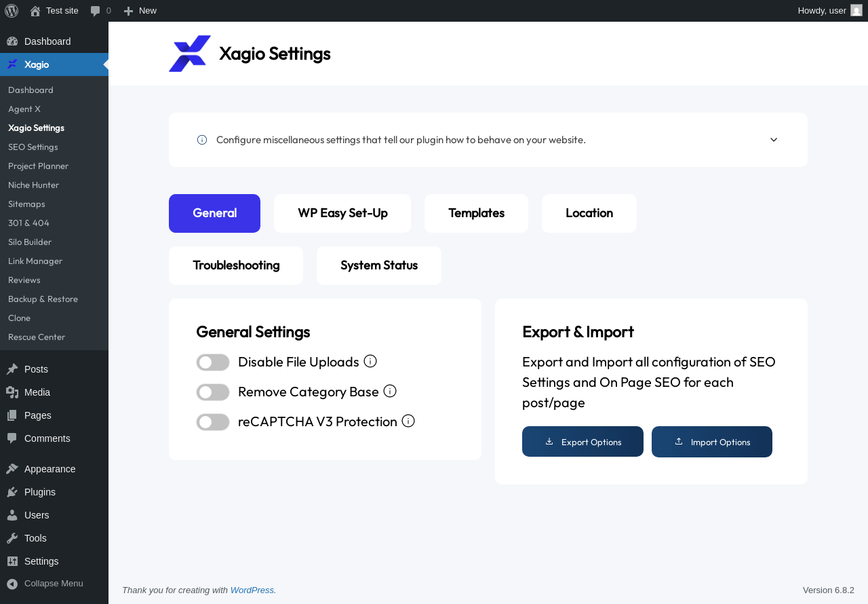868x604 pixels.
Task: Switch to WP Easy Set-Up tab
Action: tap(342, 213)
